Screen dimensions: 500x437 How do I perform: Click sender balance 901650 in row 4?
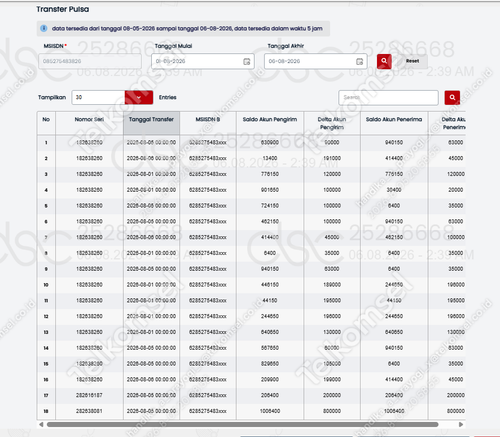pyautogui.click(x=270, y=190)
